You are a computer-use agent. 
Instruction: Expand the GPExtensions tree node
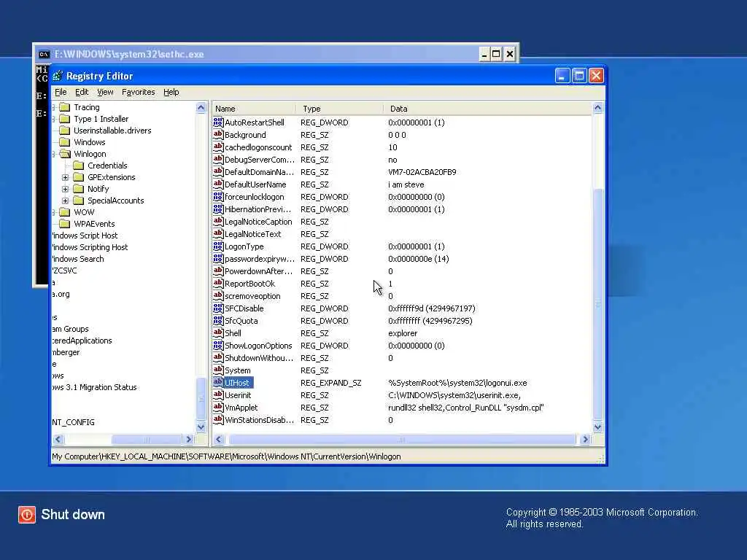65,177
